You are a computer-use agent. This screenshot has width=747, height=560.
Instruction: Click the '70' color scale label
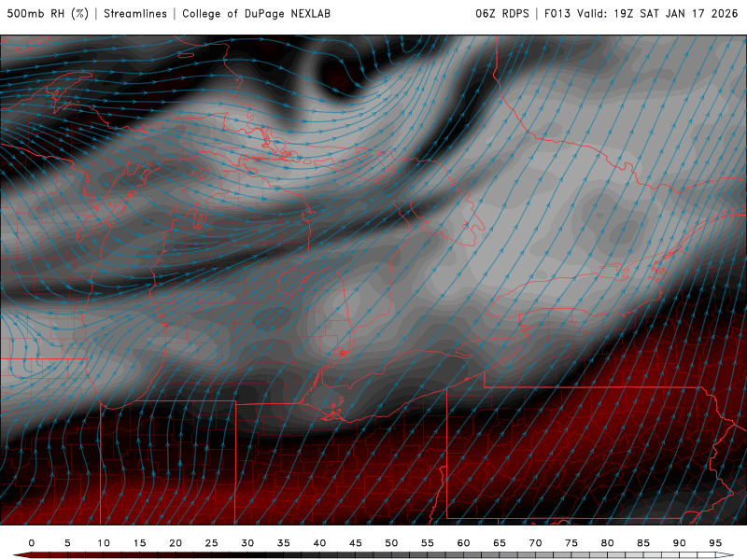click(x=535, y=543)
